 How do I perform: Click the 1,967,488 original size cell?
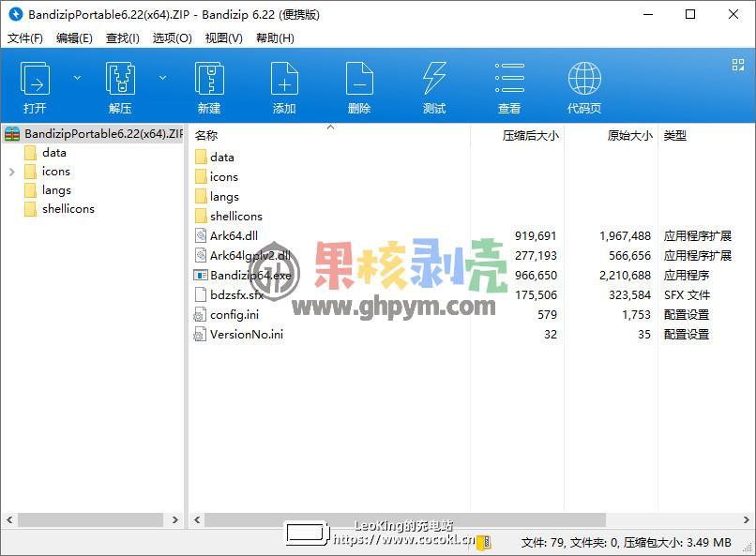point(625,236)
